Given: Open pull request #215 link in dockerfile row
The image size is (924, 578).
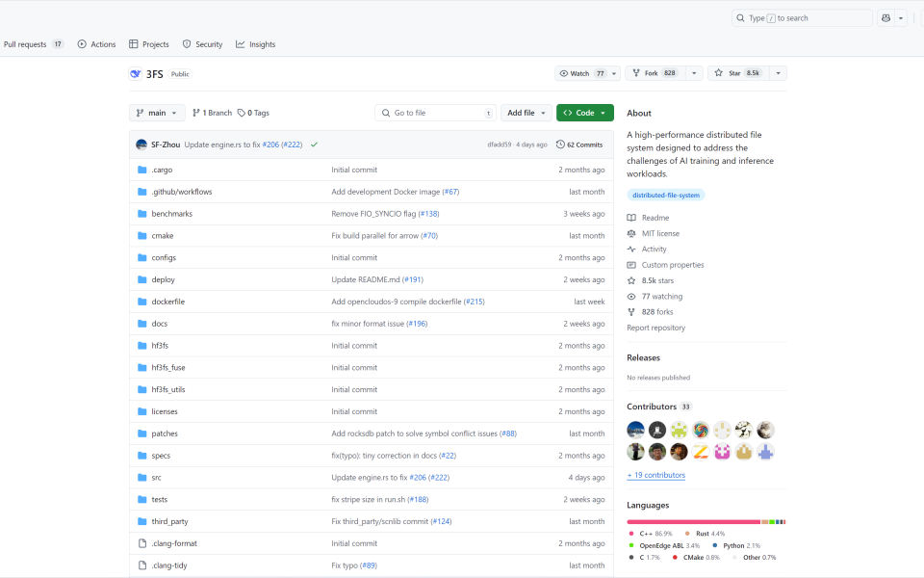Looking at the screenshot, I should point(474,302).
